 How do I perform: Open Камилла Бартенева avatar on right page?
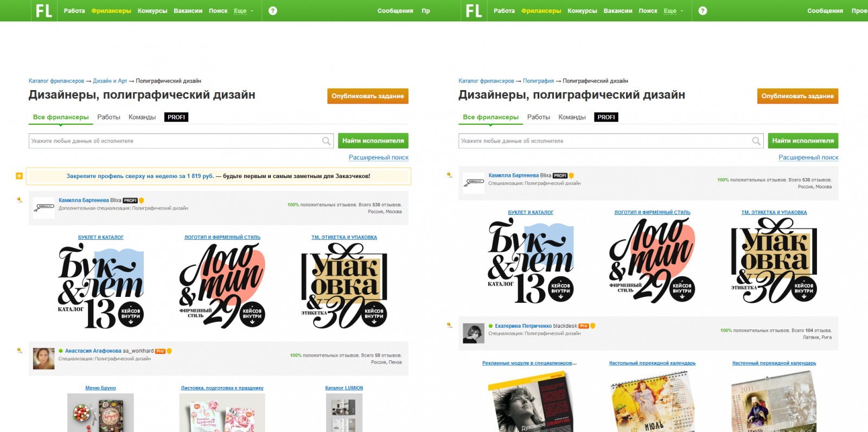point(474,183)
